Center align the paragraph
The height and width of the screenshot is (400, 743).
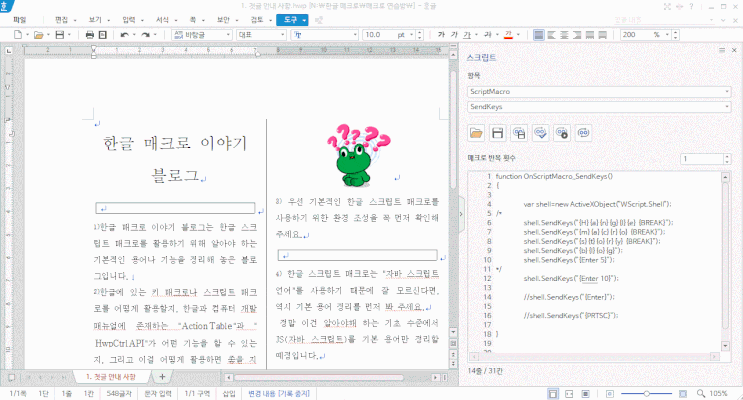tap(564, 35)
